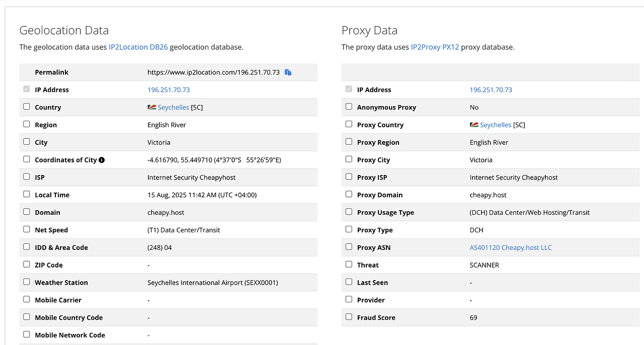Click the AS401120 Cheapy.host LLC link

(511, 247)
